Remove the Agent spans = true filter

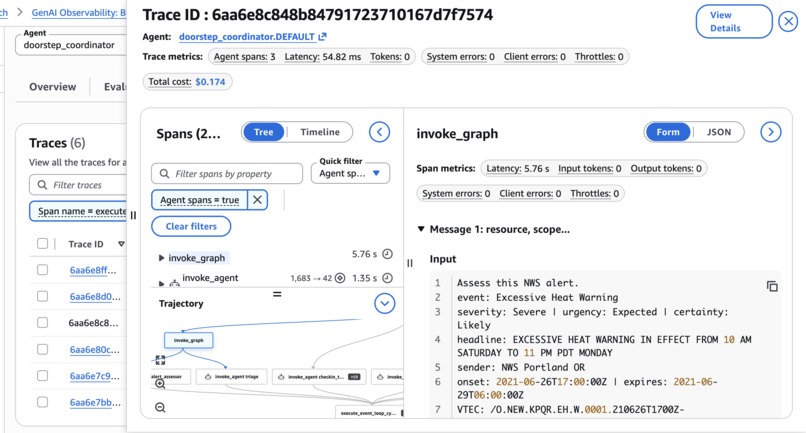tap(258, 200)
